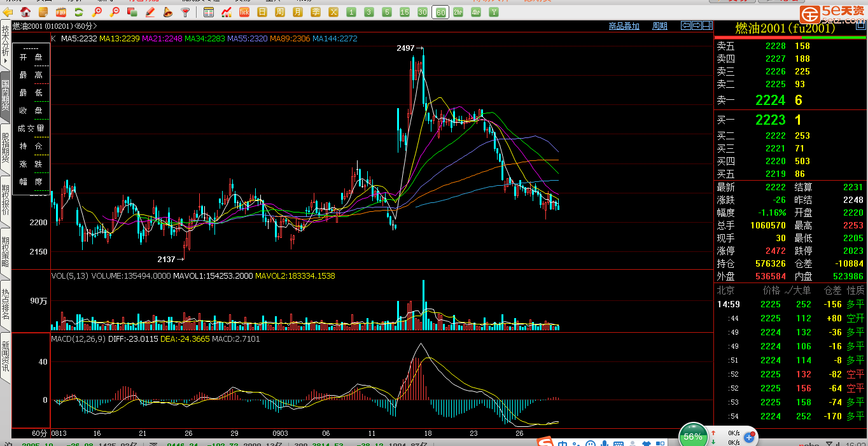Click the 总手 value 1060570

point(767,225)
